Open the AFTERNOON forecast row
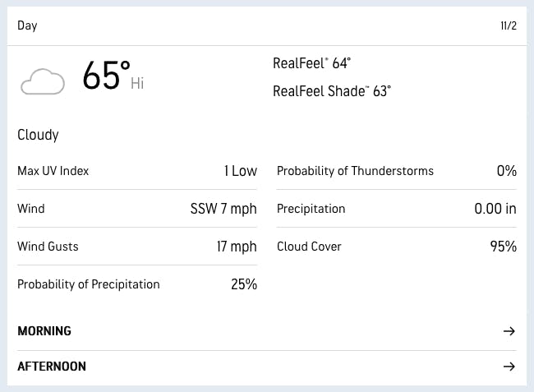 [267, 367]
